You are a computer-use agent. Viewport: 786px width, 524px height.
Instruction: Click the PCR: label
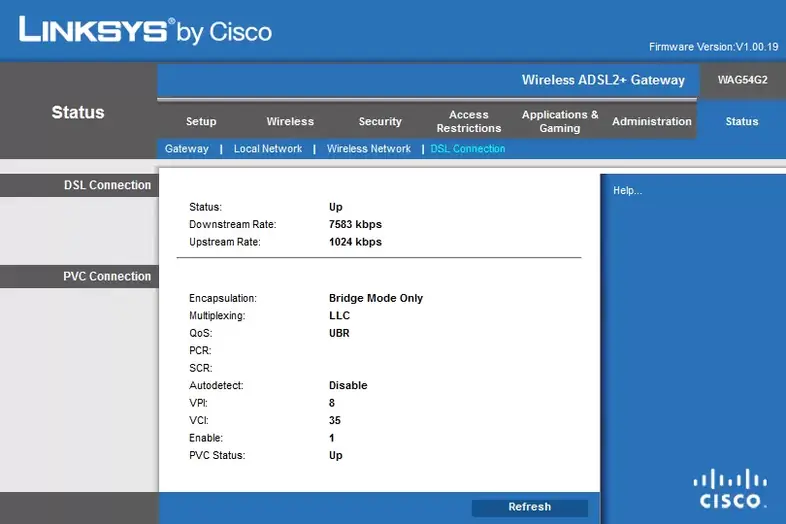[x=200, y=351]
